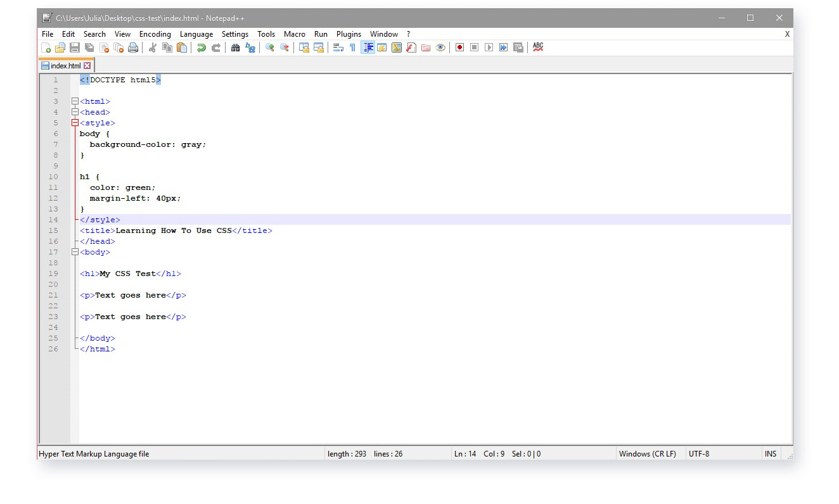Enable synchronized vertical scrolling

click(x=303, y=47)
